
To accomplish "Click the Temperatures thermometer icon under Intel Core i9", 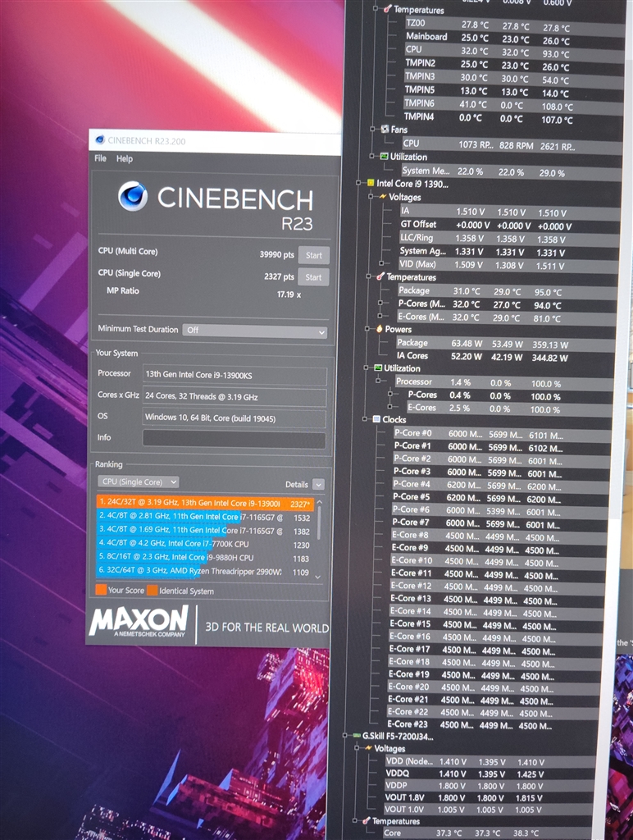I will (x=380, y=277).
